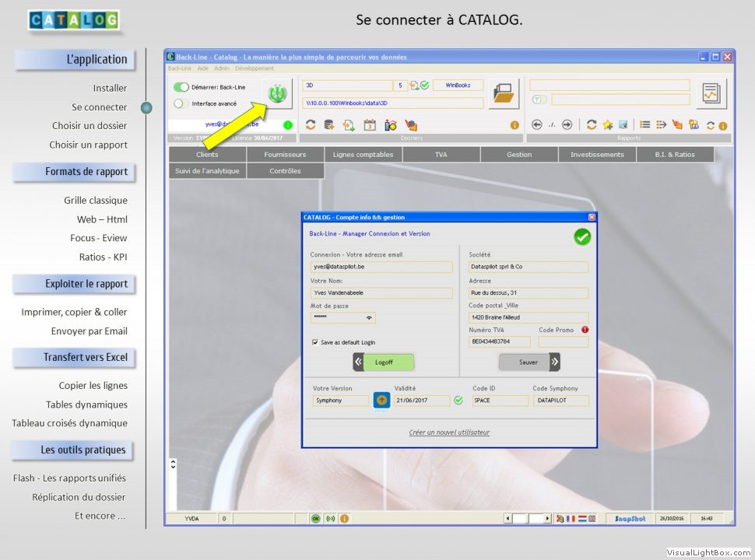Open the Choisir un dossier sidebar link
Image resolution: width=755 pixels, height=560 pixels.
[90, 125]
